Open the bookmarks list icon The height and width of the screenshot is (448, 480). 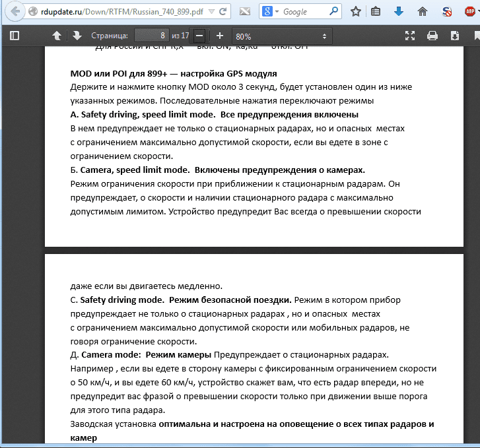(x=376, y=12)
